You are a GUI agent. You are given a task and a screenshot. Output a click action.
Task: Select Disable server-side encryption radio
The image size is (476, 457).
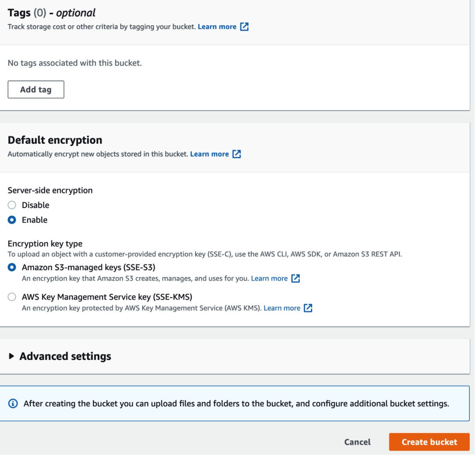coord(12,205)
